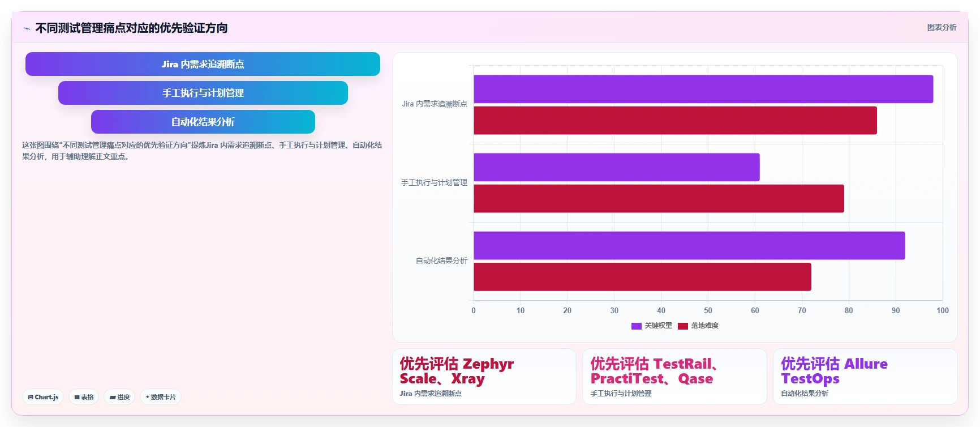Click the red bar for 自动化结果分析
The width and height of the screenshot is (980, 427).
tap(642, 277)
